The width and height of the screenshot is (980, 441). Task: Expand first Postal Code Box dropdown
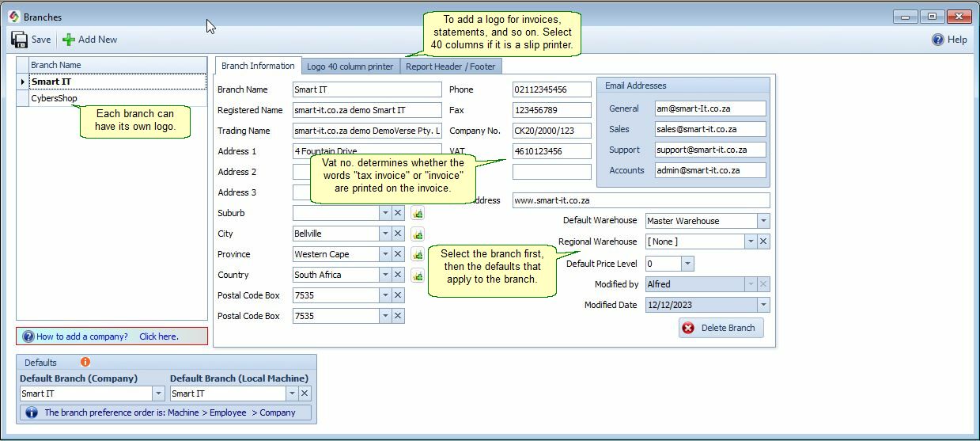(x=385, y=295)
